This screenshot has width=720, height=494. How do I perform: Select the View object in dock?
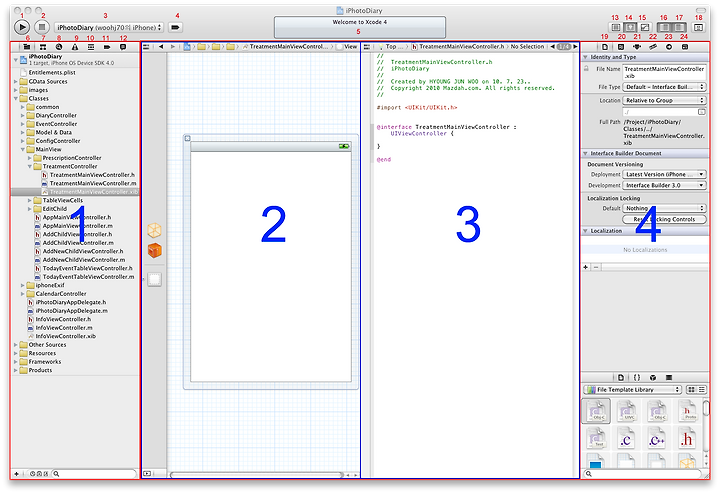(155, 279)
